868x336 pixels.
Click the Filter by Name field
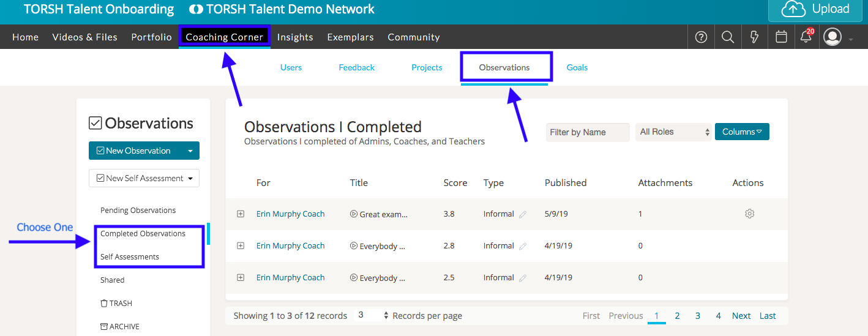click(587, 132)
